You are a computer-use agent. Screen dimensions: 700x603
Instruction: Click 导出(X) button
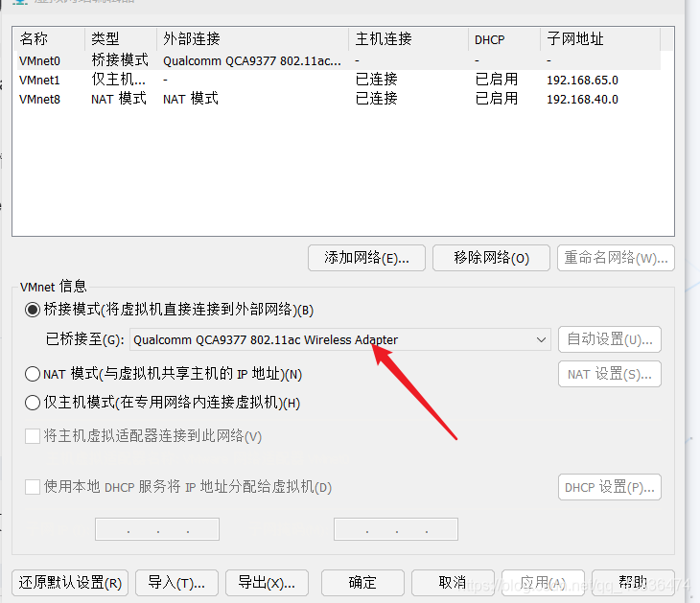267,583
